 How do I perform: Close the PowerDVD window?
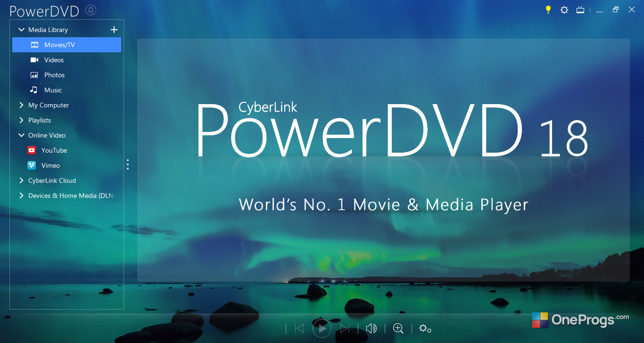(631, 10)
